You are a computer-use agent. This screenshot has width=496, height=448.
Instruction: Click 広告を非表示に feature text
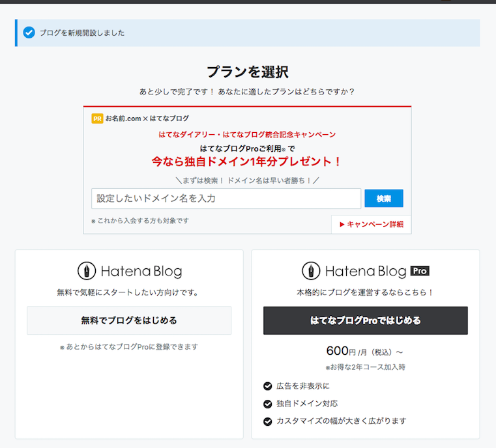point(302,386)
